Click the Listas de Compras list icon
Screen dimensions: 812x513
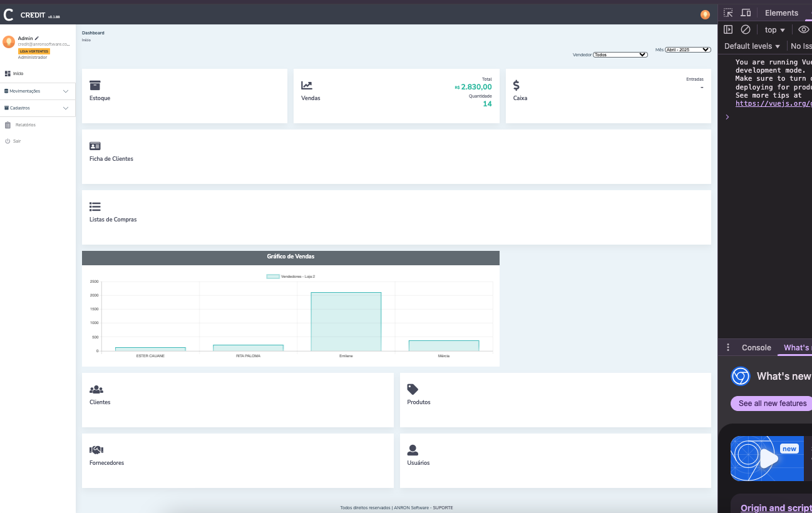click(95, 206)
